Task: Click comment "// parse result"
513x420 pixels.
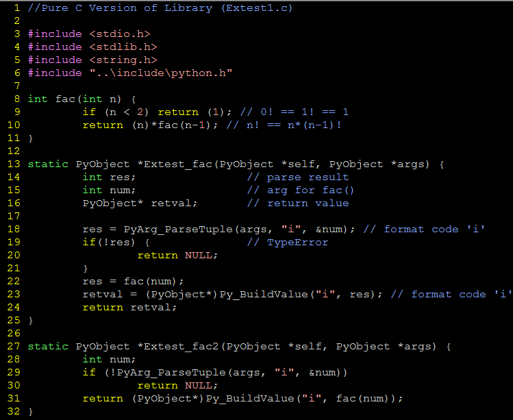Action: (298, 177)
